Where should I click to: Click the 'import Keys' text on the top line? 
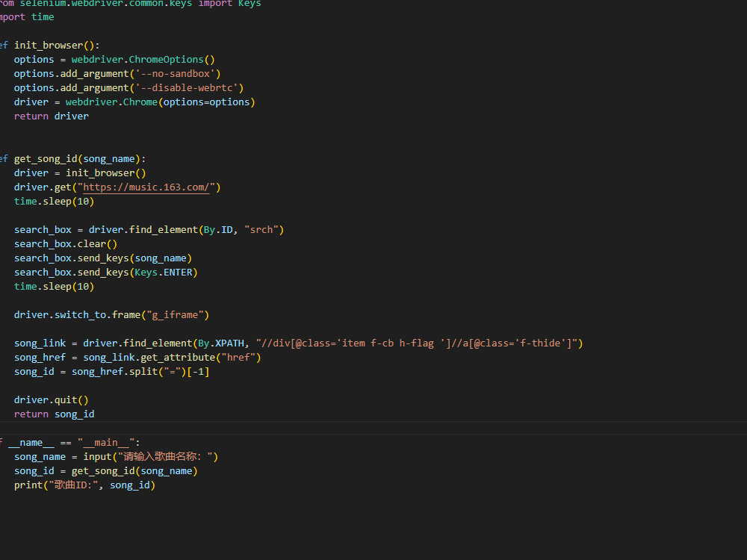pos(229,4)
